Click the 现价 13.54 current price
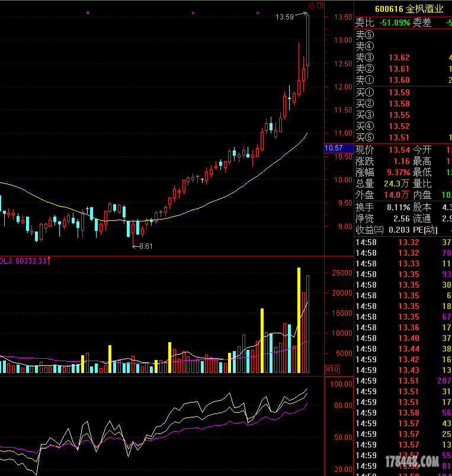 pyautogui.click(x=399, y=150)
